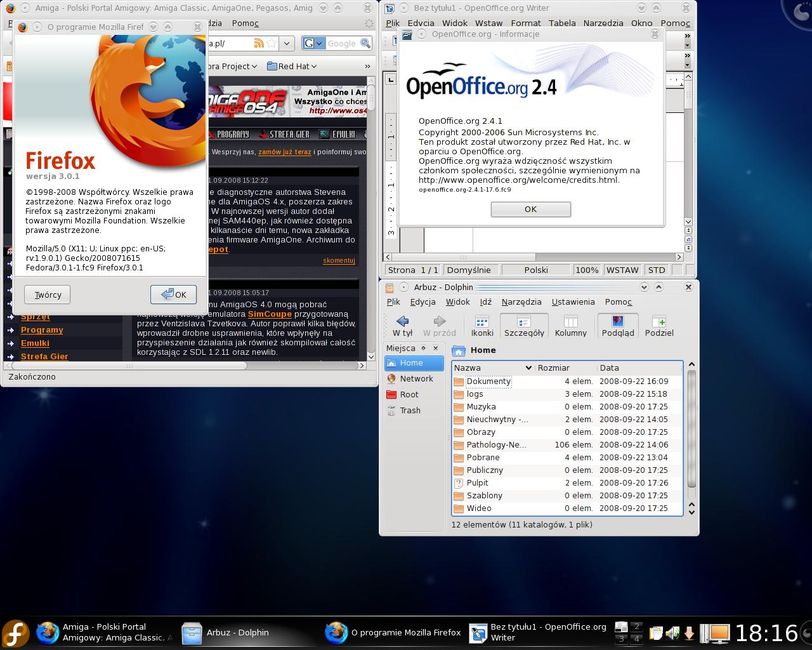Select the Wideo folder in Dolphin
This screenshot has width=812, height=650.
[479, 508]
